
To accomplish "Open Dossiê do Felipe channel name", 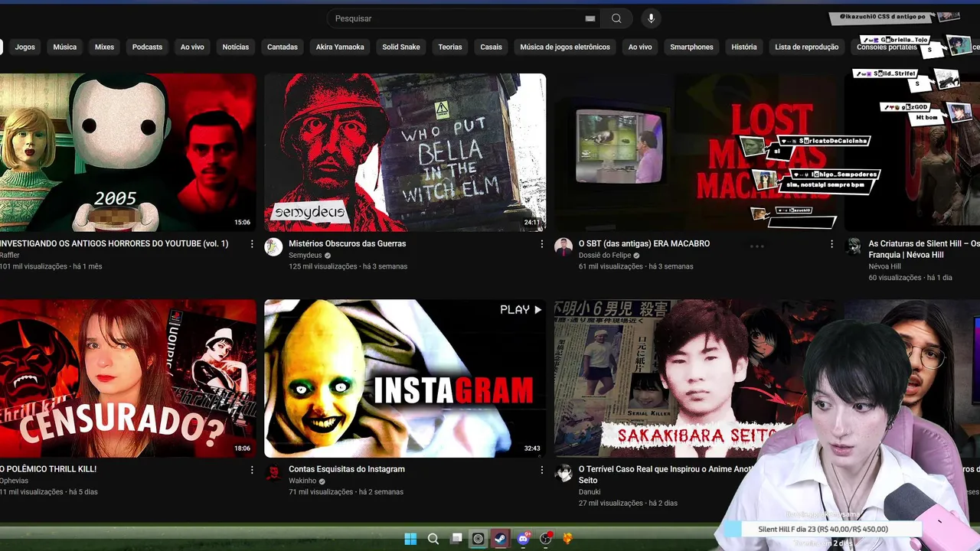I will [x=605, y=255].
